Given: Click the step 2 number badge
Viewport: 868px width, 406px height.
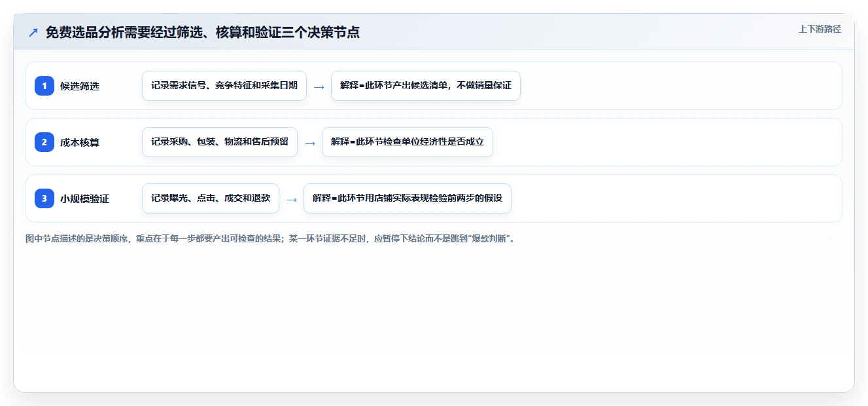Looking at the screenshot, I should pyautogui.click(x=44, y=142).
